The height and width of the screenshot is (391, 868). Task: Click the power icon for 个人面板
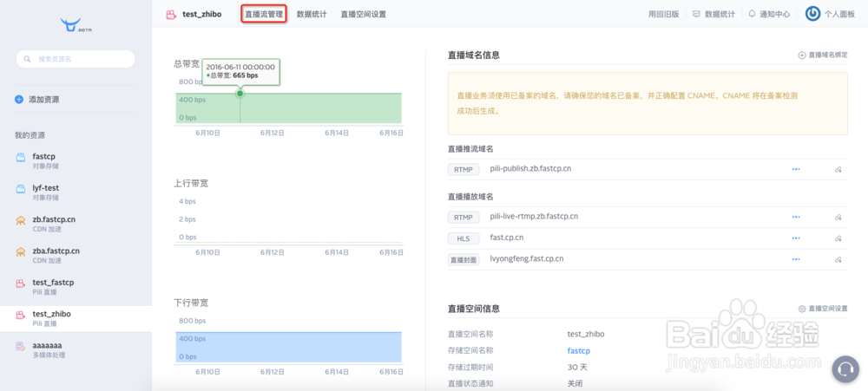pyautogui.click(x=812, y=14)
